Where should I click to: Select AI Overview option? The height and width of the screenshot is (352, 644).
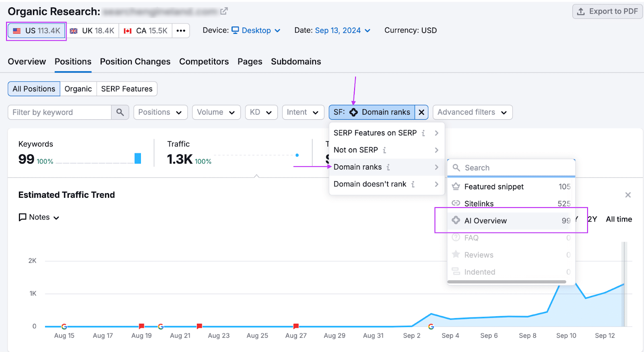511,221
